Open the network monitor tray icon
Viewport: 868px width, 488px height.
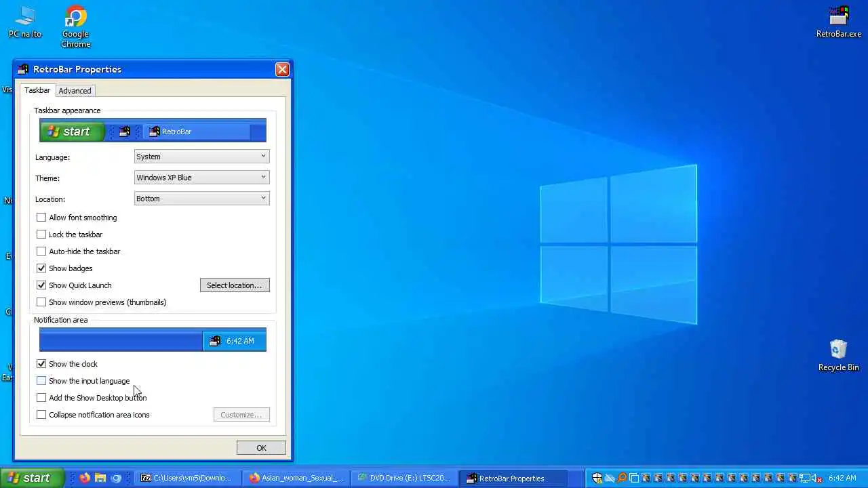click(x=805, y=478)
